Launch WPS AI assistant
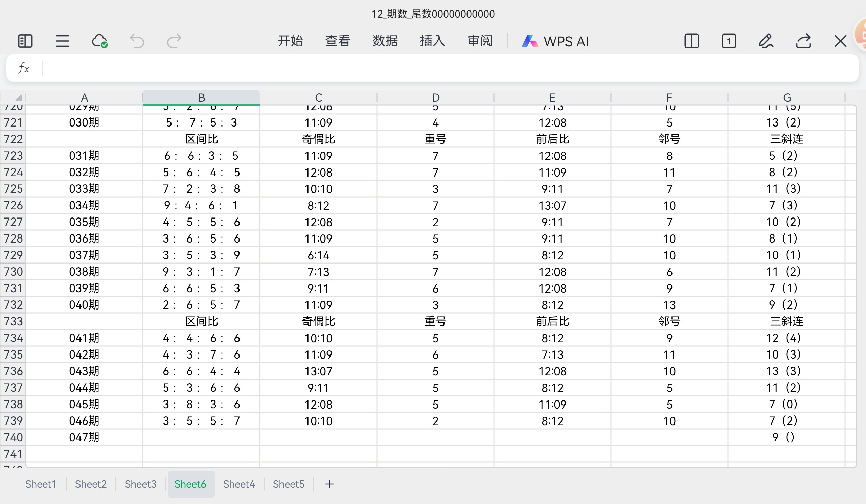The image size is (866, 504). pyautogui.click(x=555, y=41)
